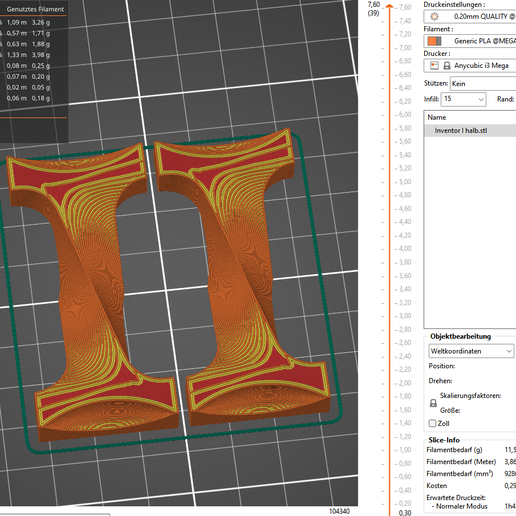Viewport: 516px width, 516px height.
Task: Open the Stützen dropdown showing Kein
Action: click(x=483, y=84)
